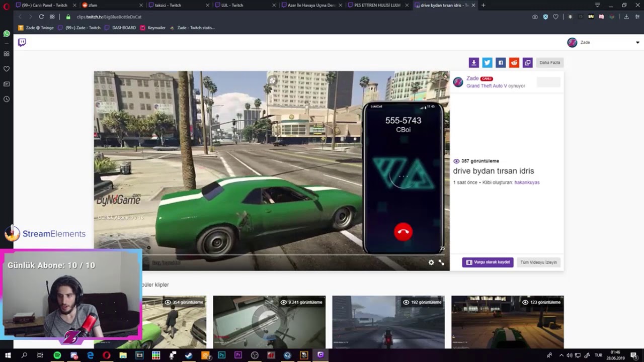Reload the current page

[41, 17]
